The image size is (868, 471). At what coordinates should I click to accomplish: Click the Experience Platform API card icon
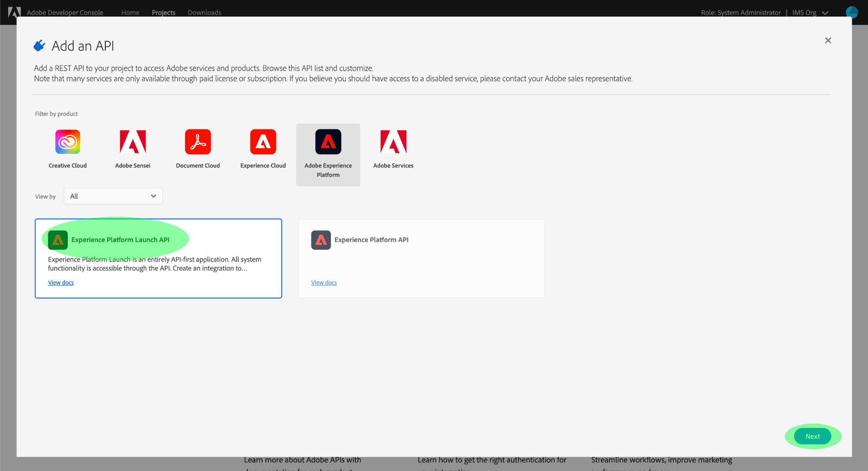tap(321, 240)
